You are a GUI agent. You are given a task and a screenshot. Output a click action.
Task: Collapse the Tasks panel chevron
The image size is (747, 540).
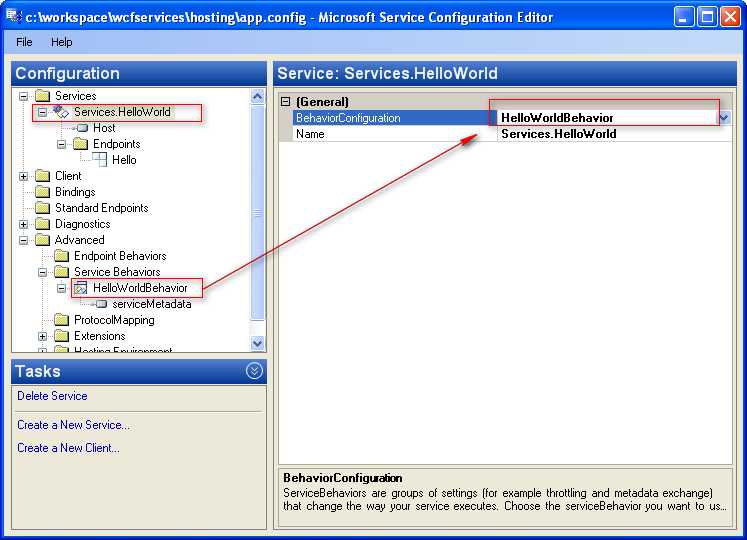click(x=254, y=371)
